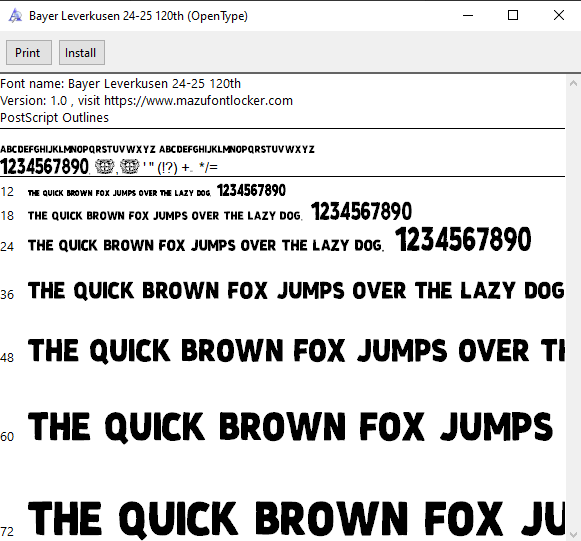Click the 24-point digits sample

(463, 239)
